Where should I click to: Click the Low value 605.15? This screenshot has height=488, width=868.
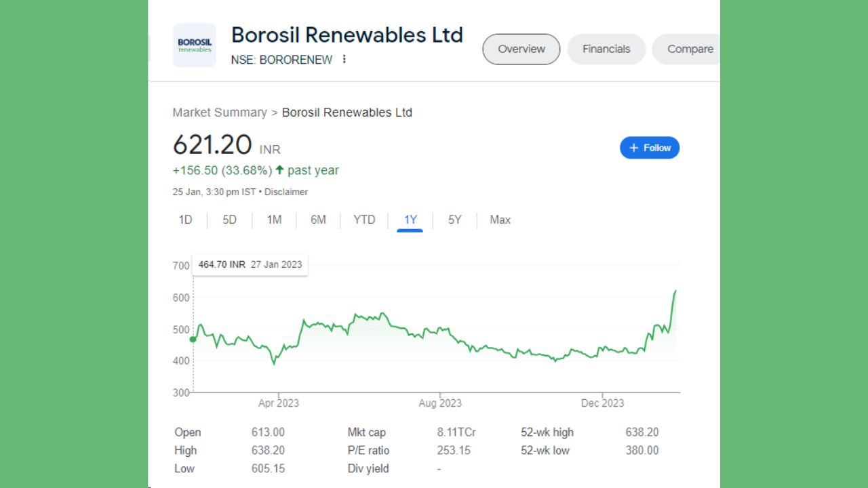point(268,469)
